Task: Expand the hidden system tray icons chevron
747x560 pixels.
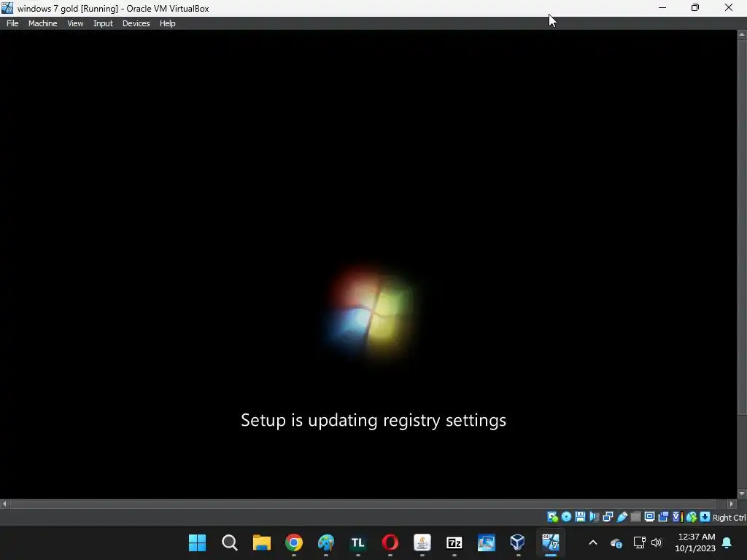Action: 593,542
